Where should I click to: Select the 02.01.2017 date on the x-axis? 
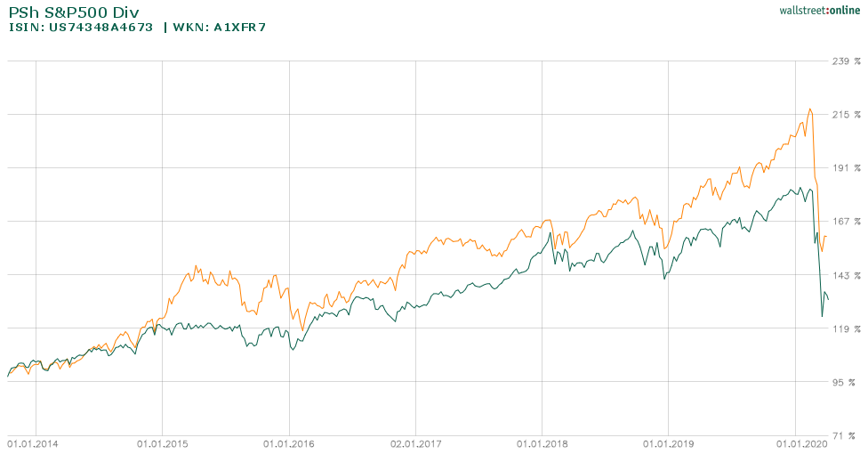coord(416,442)
